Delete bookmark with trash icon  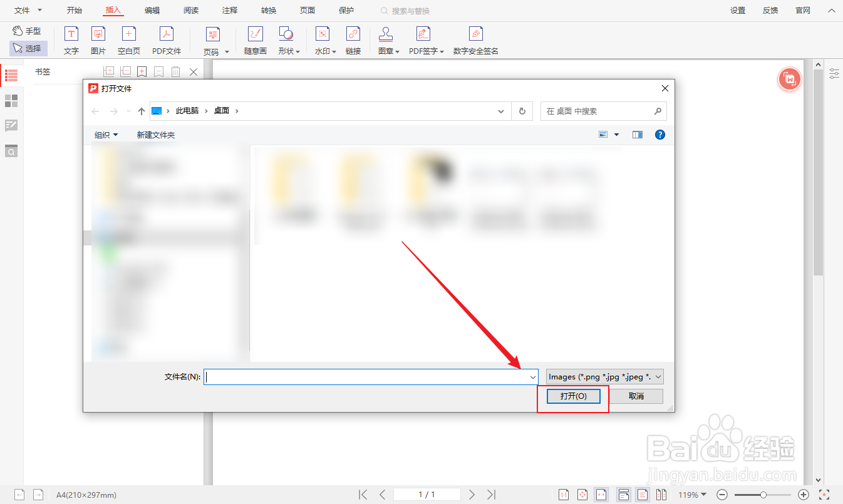[x=176, y=72]
